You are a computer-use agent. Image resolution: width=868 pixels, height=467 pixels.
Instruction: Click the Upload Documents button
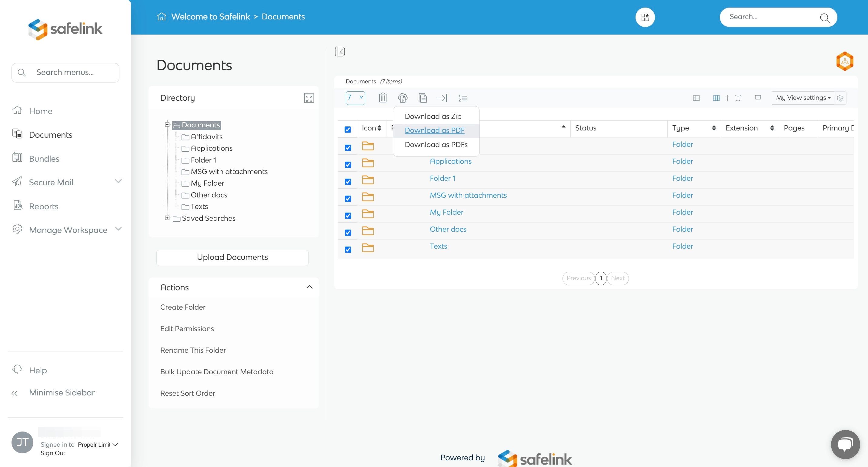tap(232, 257)
